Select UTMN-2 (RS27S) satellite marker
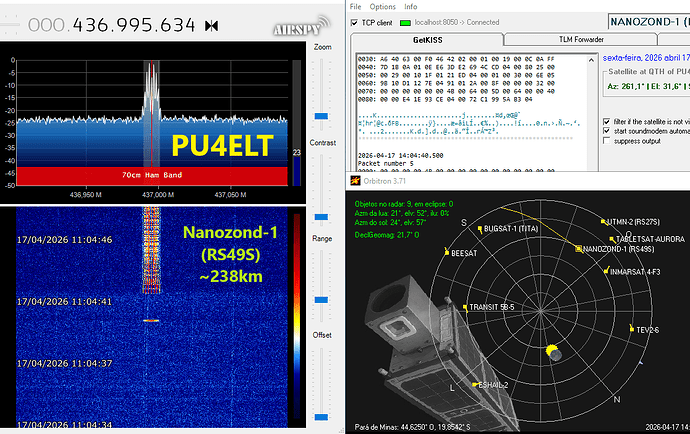Screen dimensions: 690x434 pyautogui.click(x=603, y=221)
